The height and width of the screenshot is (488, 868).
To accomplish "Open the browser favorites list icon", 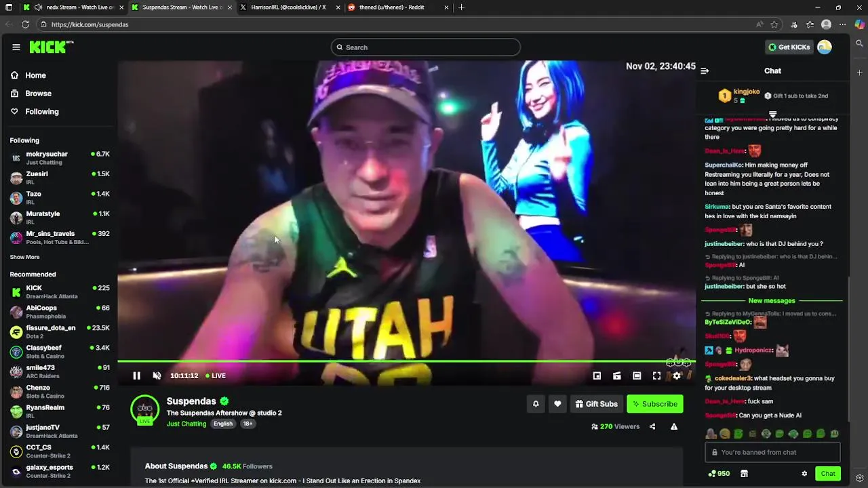I will point(810,24).
